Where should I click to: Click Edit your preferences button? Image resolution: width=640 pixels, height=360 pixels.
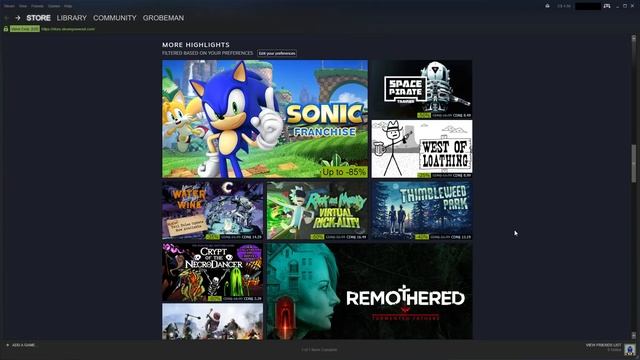click(x=277, y=53)
